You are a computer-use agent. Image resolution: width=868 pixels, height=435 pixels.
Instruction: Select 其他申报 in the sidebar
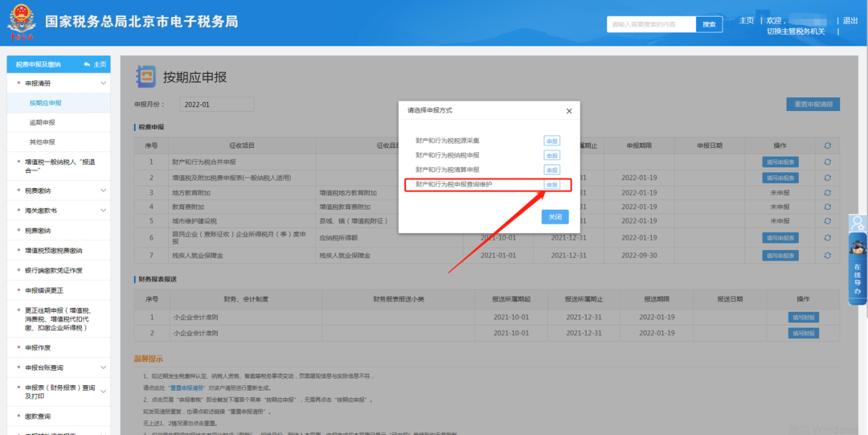[x=42, y=142]
